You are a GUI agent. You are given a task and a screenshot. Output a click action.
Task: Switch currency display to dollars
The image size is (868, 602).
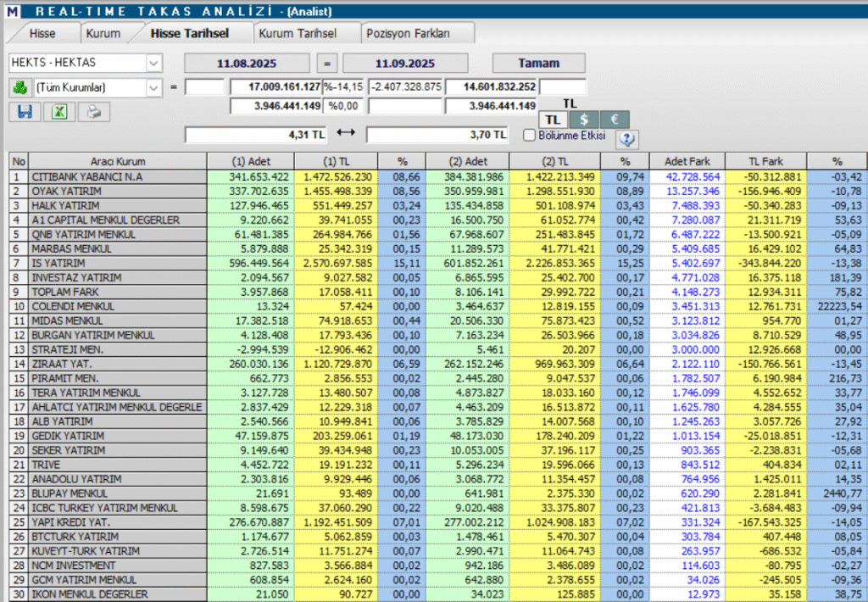(583, 120)
